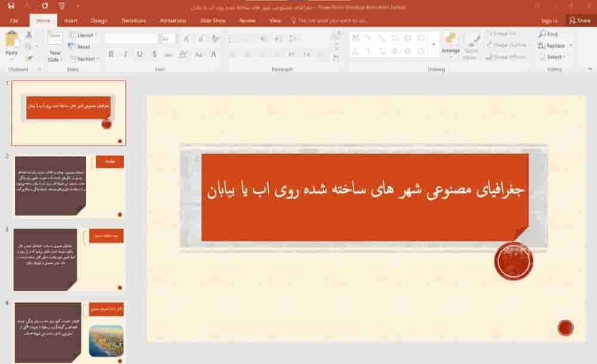Select the Oval shape in gallery
Screen dimensions: 597x364
coord(408,38)
